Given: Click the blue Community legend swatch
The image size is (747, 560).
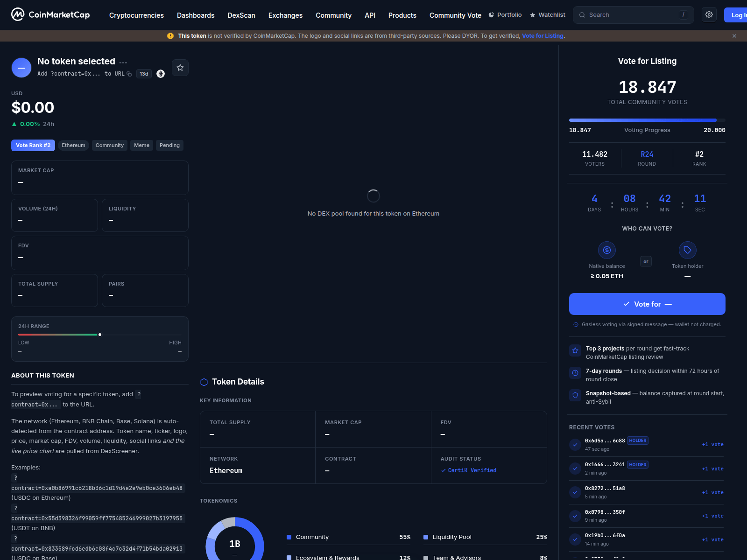Looking at the screenshot, I should click(x=289, y=537).
